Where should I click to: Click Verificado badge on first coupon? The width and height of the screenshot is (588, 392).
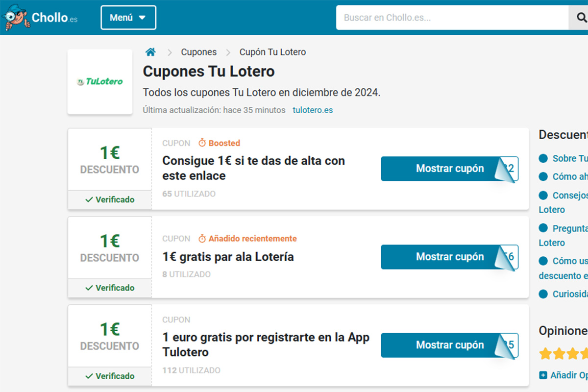pyautogui.click(x=110, y=199)
